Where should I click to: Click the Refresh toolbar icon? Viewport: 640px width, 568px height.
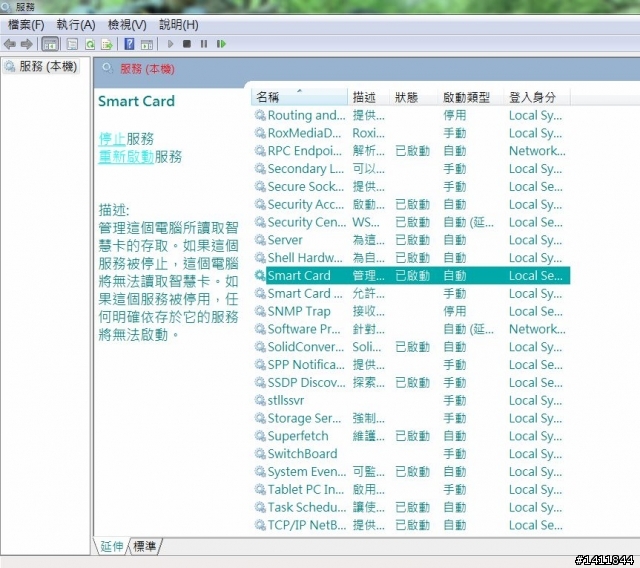[90, 44]
